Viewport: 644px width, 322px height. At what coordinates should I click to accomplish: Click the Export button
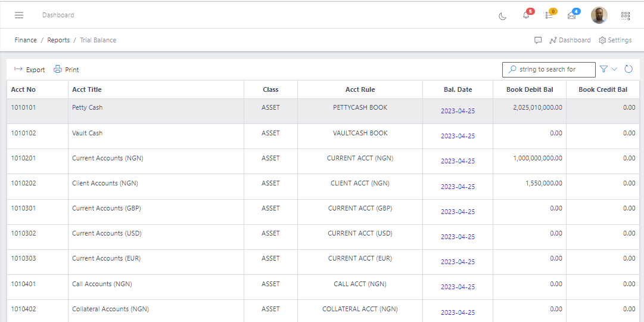[30, 70]
